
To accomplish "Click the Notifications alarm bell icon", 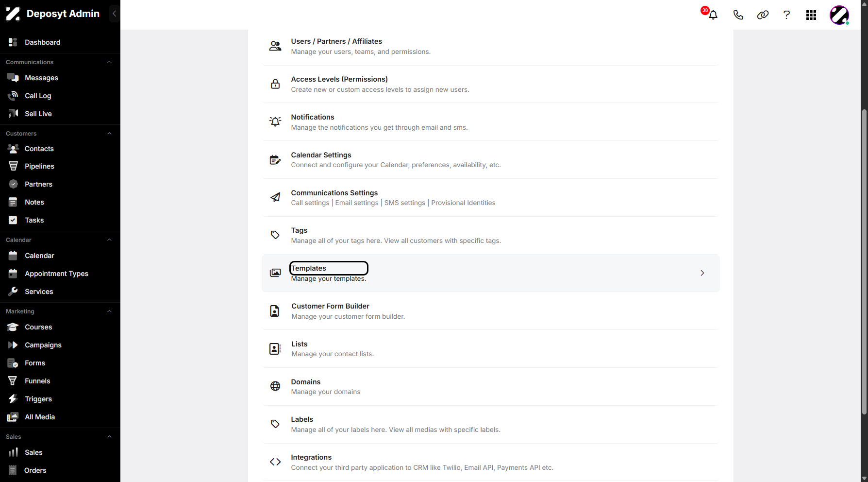I will pos(275,121).
